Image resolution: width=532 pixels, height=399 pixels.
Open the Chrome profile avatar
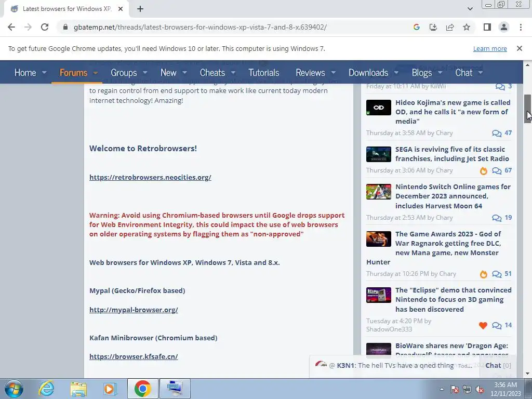coord(504,27)
